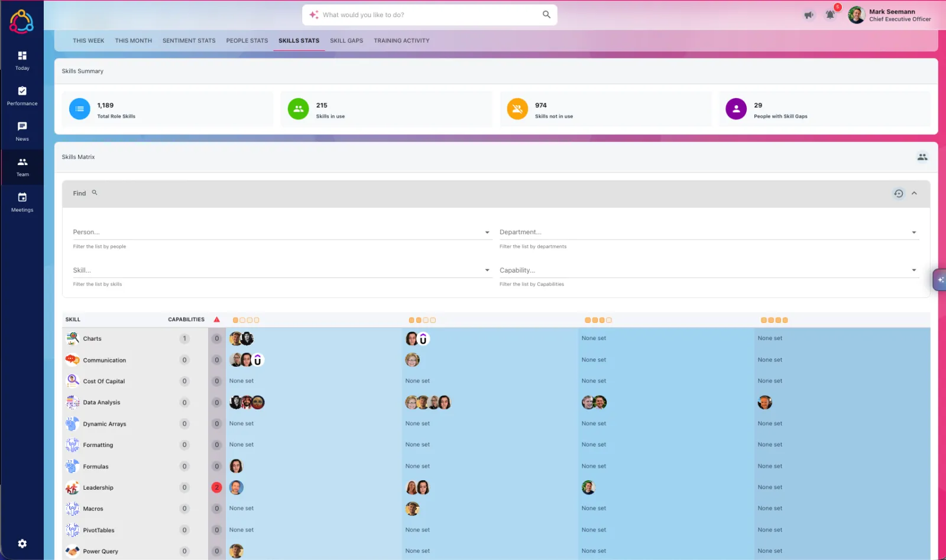Click the Formulas level one person avatar

[x=236, y=466]
